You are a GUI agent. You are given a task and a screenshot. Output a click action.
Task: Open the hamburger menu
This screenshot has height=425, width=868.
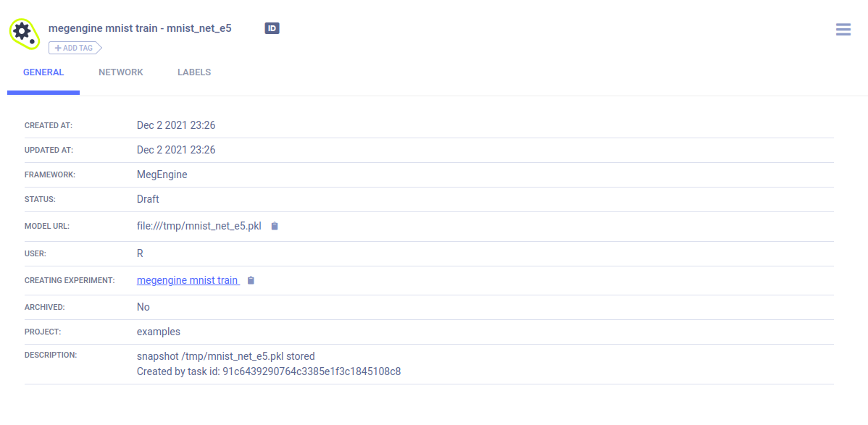click(843, 30)
